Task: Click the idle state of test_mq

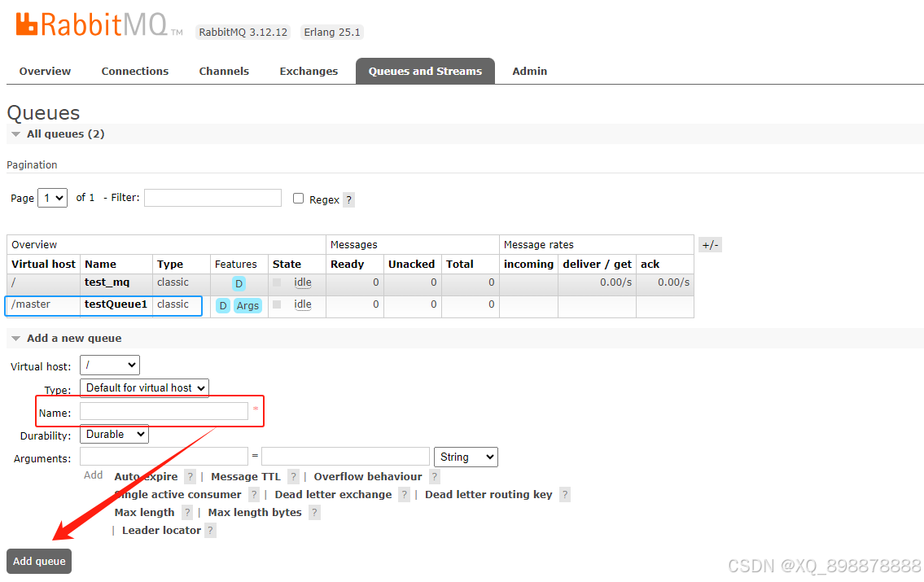Action: 303,282
